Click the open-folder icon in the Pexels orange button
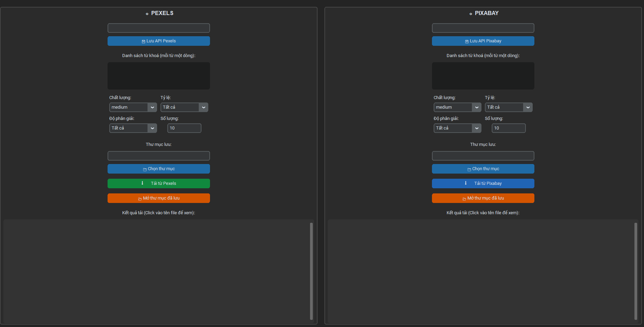 click(140, 199)
